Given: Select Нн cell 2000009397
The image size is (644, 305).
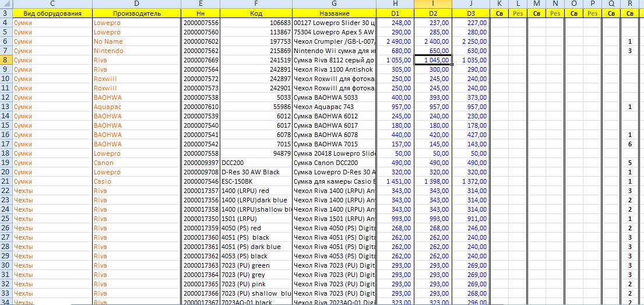Looking at the screenshot, I should (200, 163).
